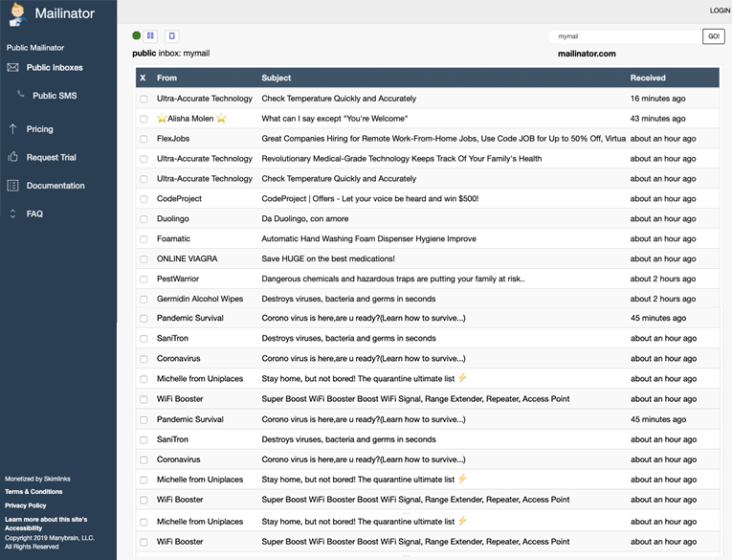Image resolution: width=732 pixels, height=560 pixels.
Task: Open the 'Great Companies Hiring for Remote' email
Action: pyautogui.click(x=443, y=139)
